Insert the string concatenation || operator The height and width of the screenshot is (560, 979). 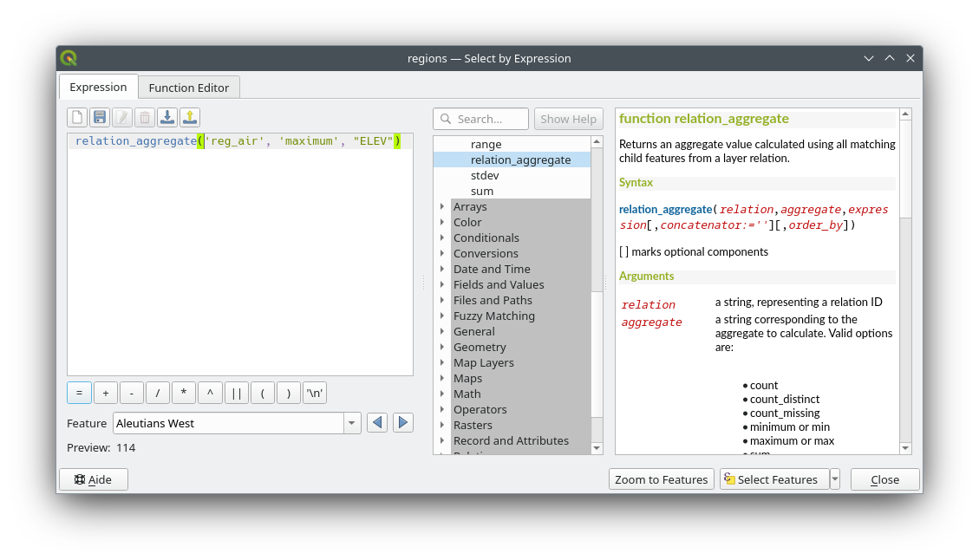click(x=236, y=393)
